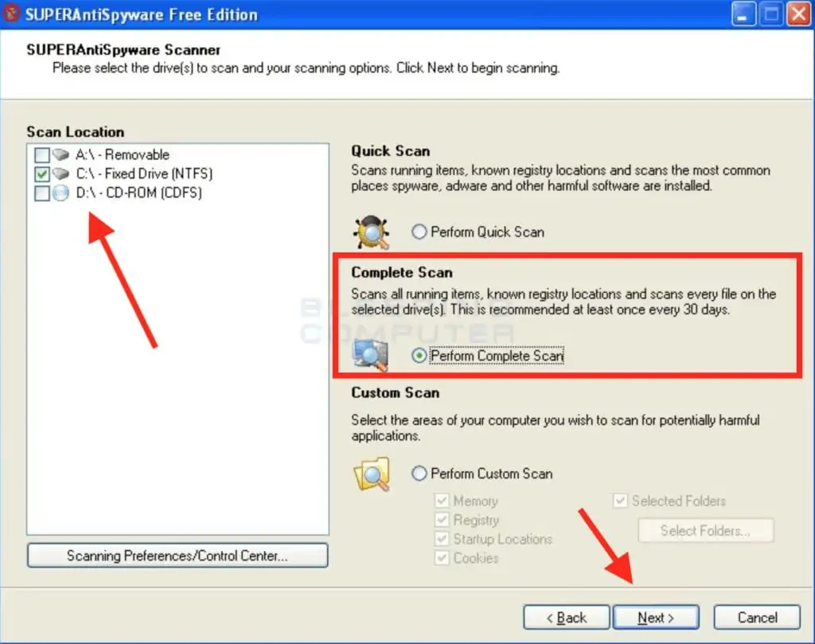Click the Complete Scan computer magnifier icon
Viewport: 815px width, 644px height.
click(x=370, y=354)
